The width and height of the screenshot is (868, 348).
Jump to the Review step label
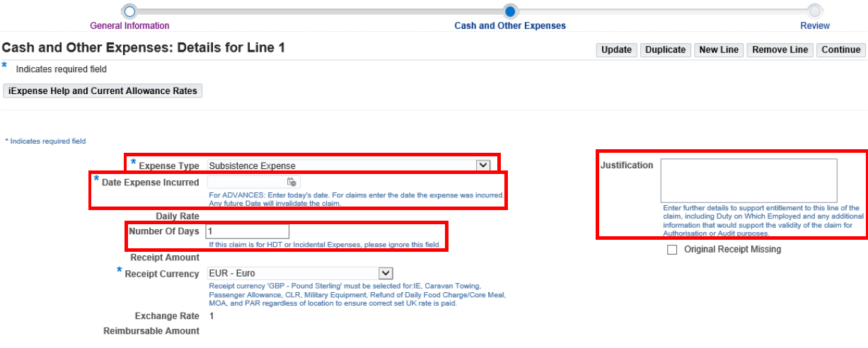(x=815, y=25)
